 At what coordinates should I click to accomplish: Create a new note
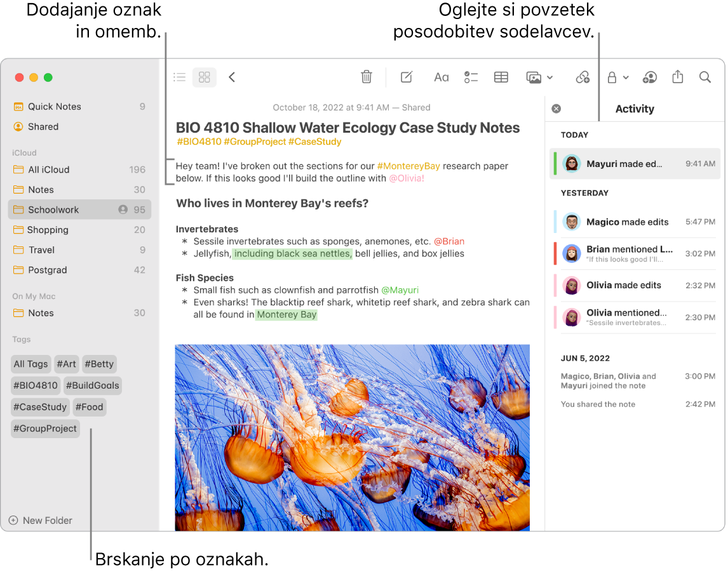407,77
